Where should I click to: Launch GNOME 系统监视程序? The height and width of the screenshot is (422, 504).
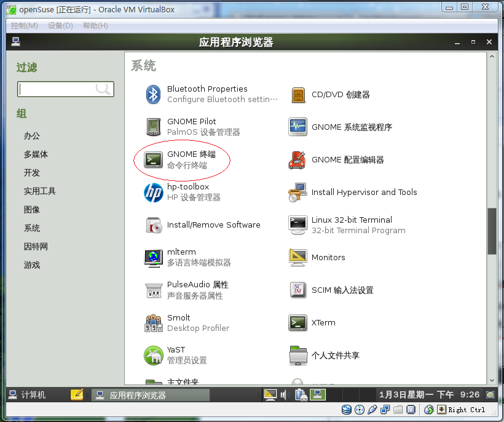[x=341, y=127]
